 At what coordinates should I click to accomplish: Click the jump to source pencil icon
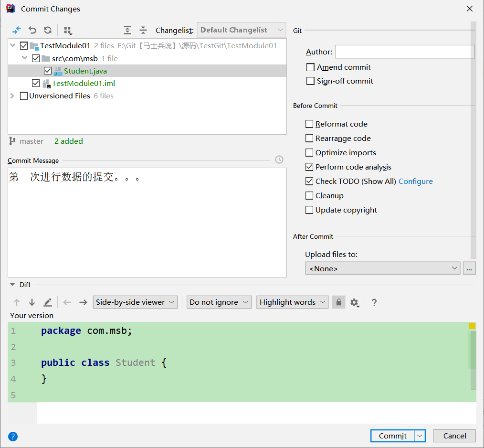(x=48, y=302)
